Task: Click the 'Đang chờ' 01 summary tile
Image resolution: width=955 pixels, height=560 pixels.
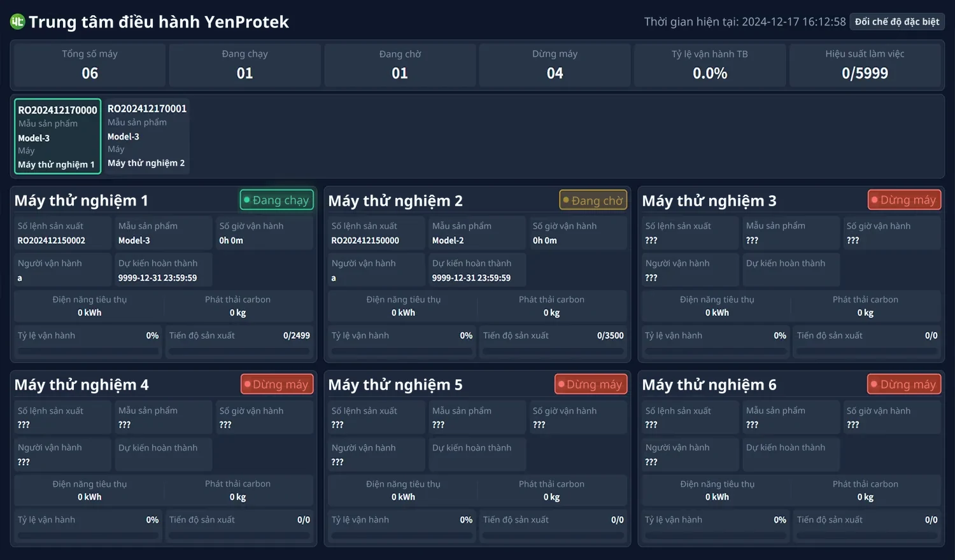Action: coord(400,65)
